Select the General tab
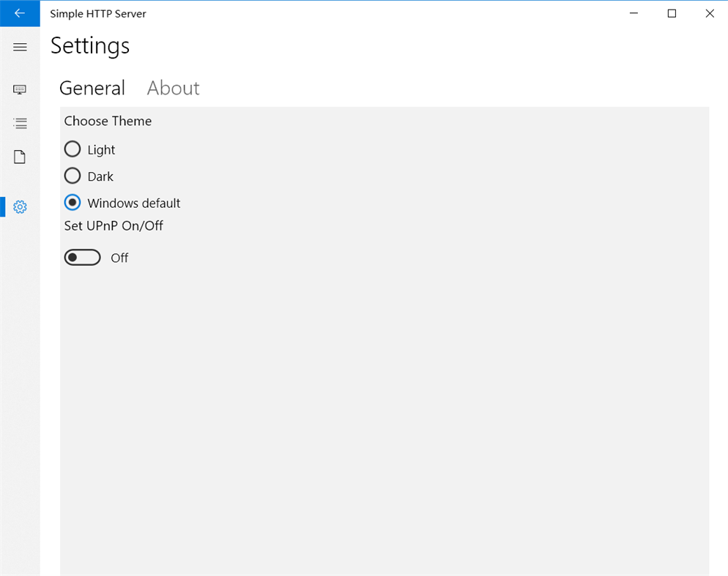The width and height of the screenshot is (728, 576). (92, 88)
